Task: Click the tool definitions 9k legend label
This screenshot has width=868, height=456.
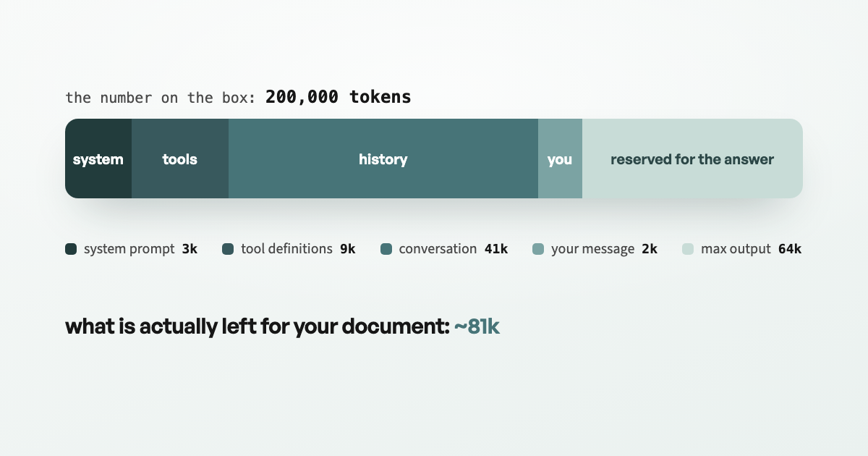Action: (298, 249)
